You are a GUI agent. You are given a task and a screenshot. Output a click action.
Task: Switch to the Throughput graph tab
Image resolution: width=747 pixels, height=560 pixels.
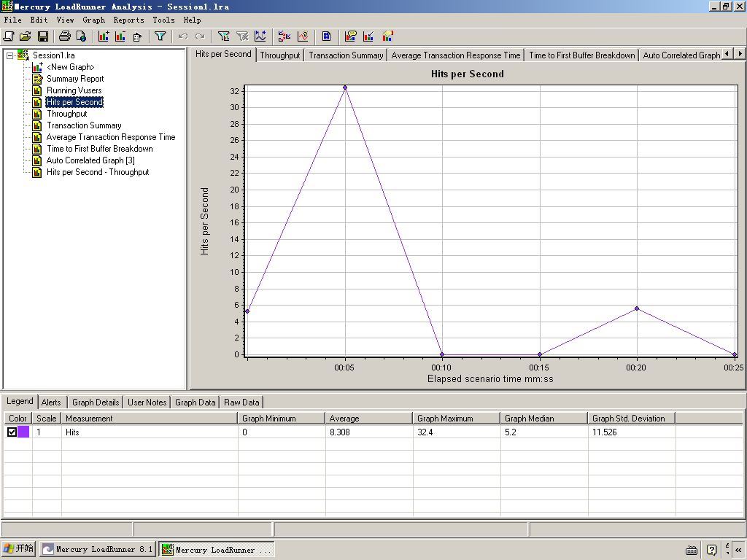pos(279,55)
